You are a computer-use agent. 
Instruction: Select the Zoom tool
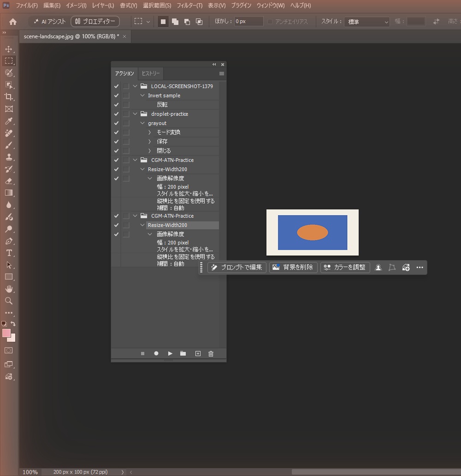9,301
